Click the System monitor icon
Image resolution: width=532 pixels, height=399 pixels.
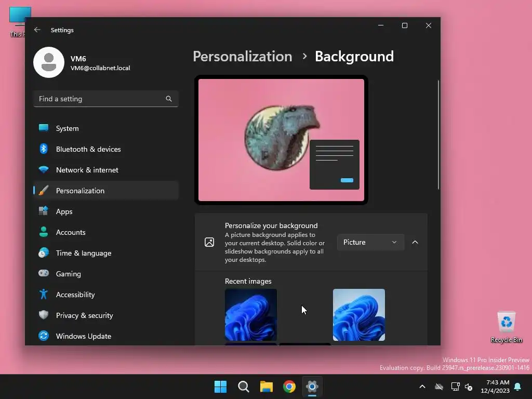click(x=44, y=128)
